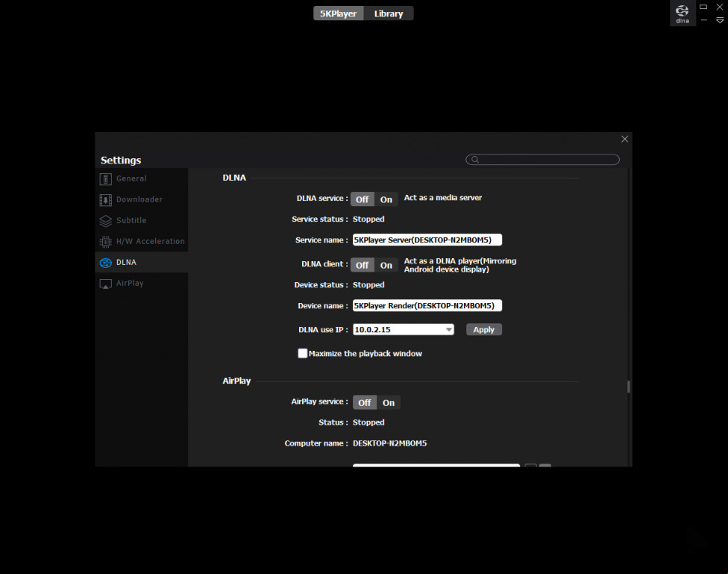Image resolution: width=728 pixels, height=574 pixels.
Task: Turn AirPlay service On
Action: (x=389, y=402)
